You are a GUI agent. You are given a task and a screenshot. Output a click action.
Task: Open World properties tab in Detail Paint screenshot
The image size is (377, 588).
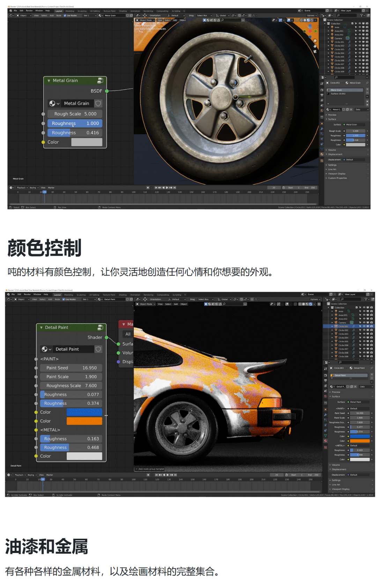[x=325, y=396]
